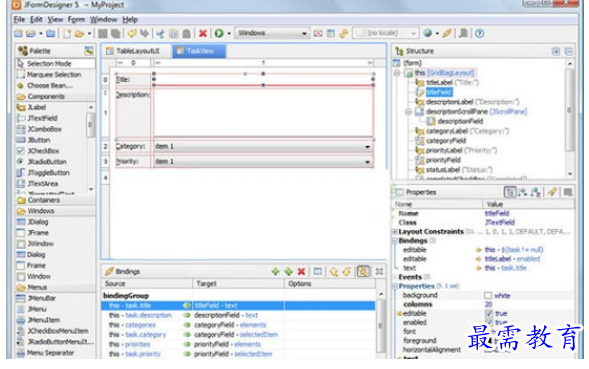Image resolution: width=589 pixels, height=369 pixels.
Task: Click the globe icon next to locale combo
Action: pyautogui.click(x=427, y=33)
